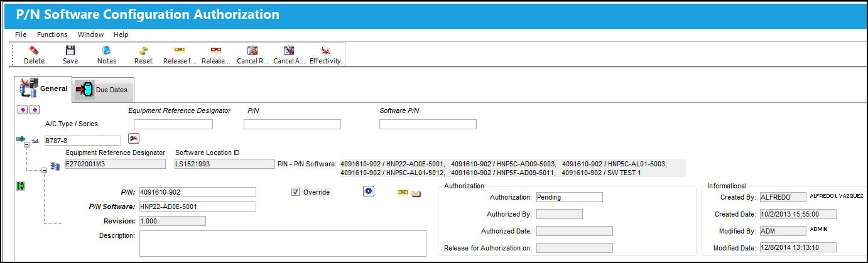Switch to the General tab
Image resolution: width=868 pixels, height=263 pixels.
click(43, 89)
